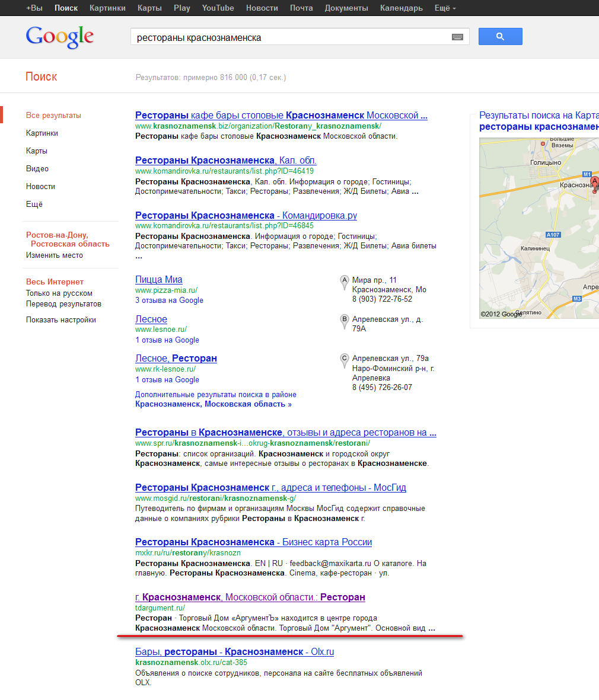Screen dimensions: 599x700
Task: Open the Пицца Миа place link
Action: coord(158,280)
